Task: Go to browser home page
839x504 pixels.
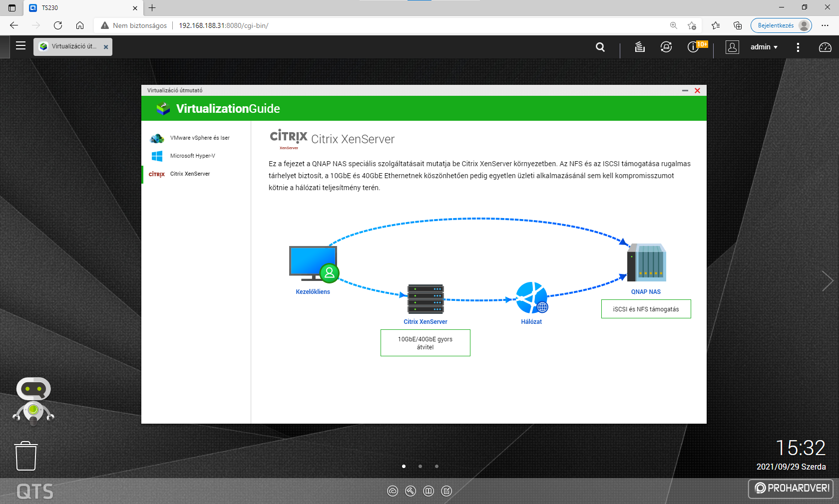Action: coord(80,25)
